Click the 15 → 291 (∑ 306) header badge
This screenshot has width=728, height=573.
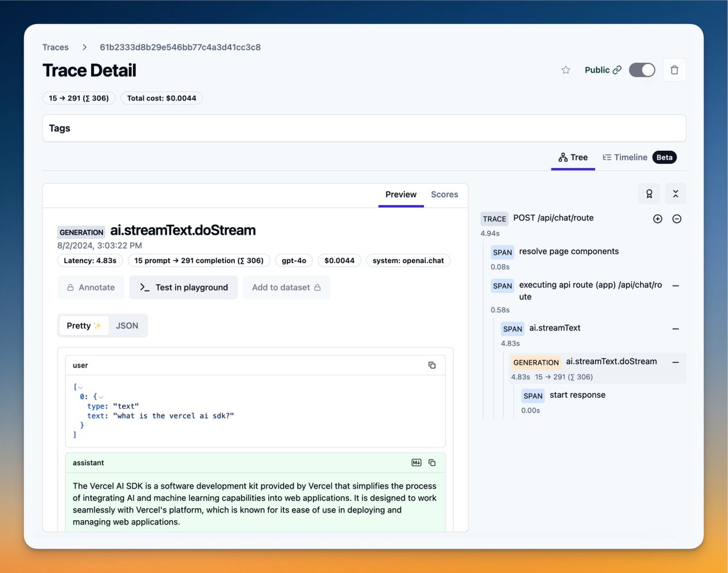79,98
